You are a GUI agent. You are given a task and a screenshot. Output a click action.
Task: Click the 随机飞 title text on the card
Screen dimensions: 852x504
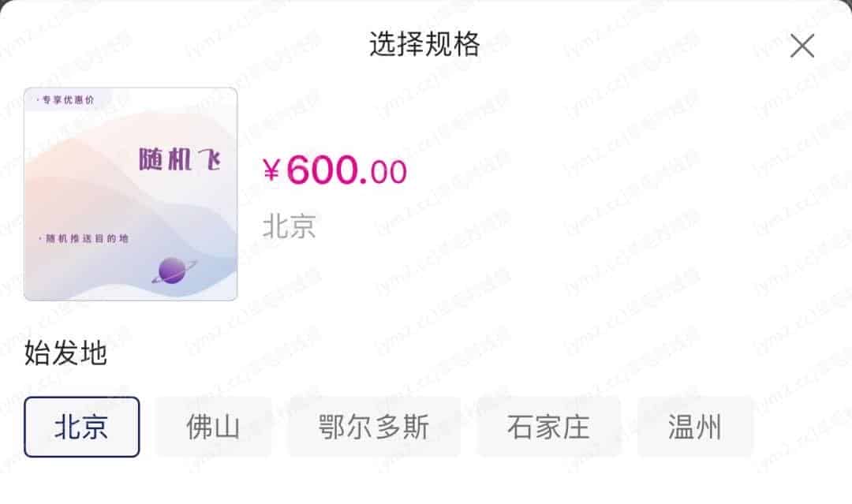click(x=180, y=159)
